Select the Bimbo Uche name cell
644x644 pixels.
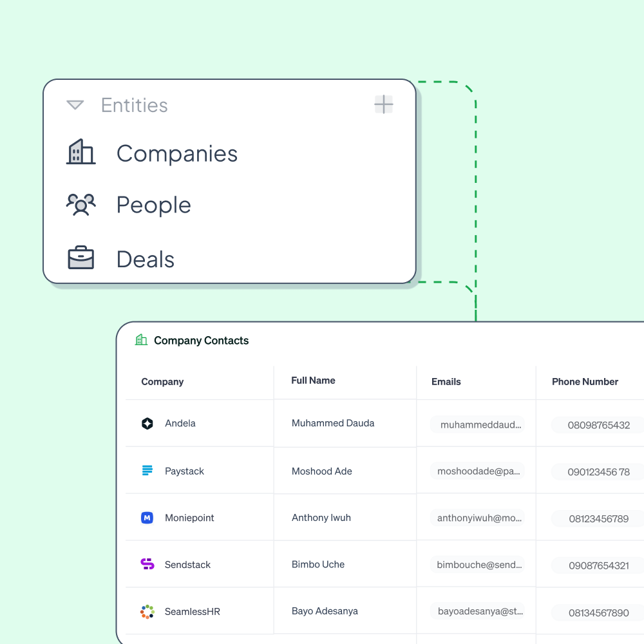pyautogui.click(x=318, y=564)
